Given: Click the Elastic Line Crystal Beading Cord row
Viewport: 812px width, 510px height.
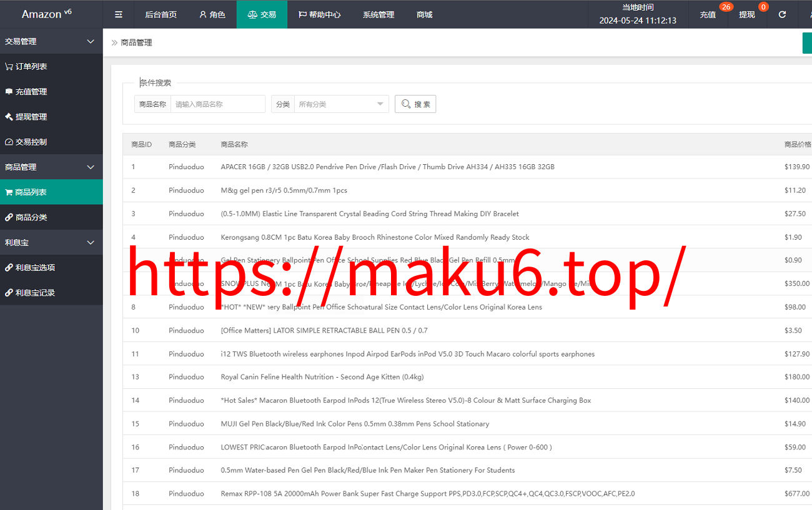Looking at the screenshot, I should tap(467, 213).
